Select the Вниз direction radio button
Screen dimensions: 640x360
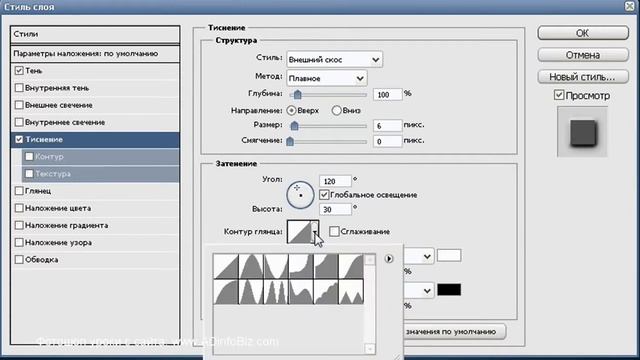[x=336, y=110]
